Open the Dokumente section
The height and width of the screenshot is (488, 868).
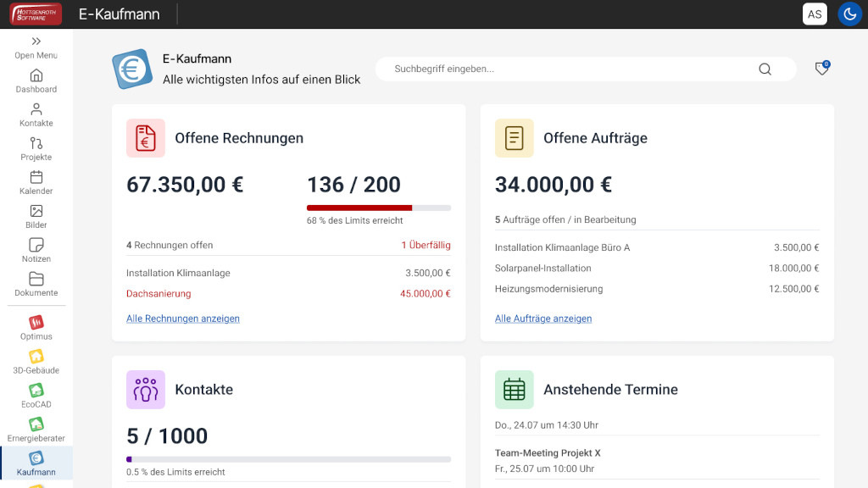coord(36,284)
